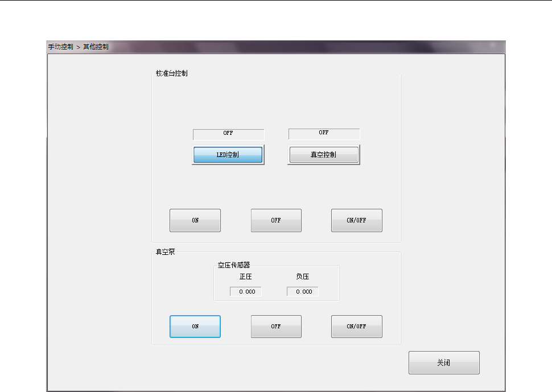The width and height of the screenshot is (552, 392).
Task: Click the 正压 label
Action: (246, 277)
